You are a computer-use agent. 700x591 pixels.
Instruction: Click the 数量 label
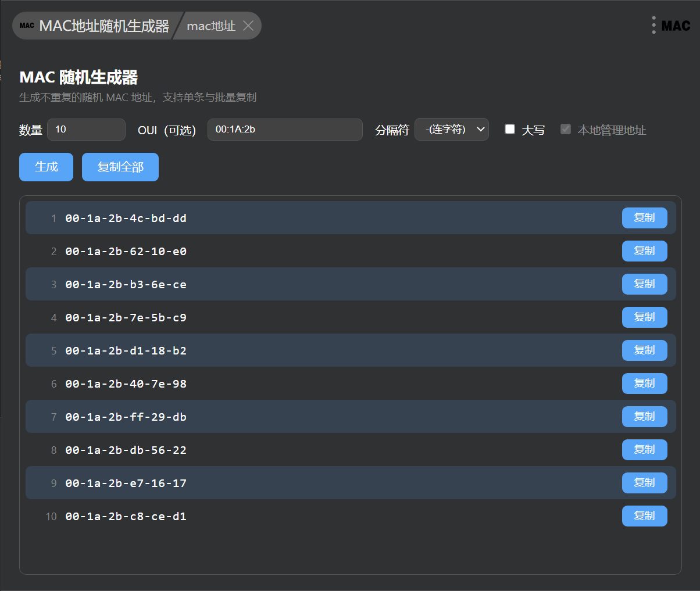point(31,130)
